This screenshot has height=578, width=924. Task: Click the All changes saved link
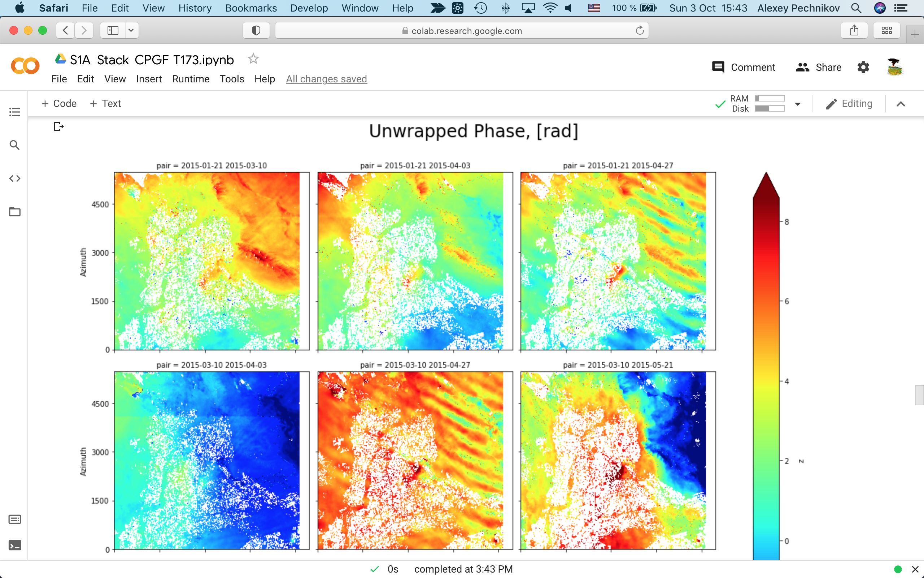tap(326, 79)
